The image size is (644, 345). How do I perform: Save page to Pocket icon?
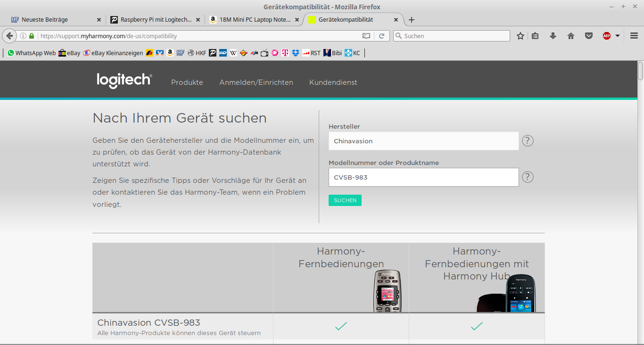click(x=589, y=36)
